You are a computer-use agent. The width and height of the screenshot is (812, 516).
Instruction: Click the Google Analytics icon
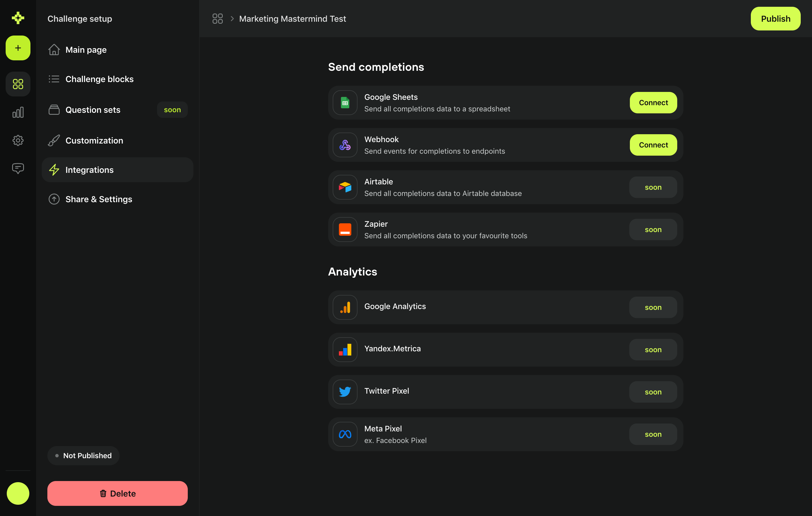pos(345,307)
